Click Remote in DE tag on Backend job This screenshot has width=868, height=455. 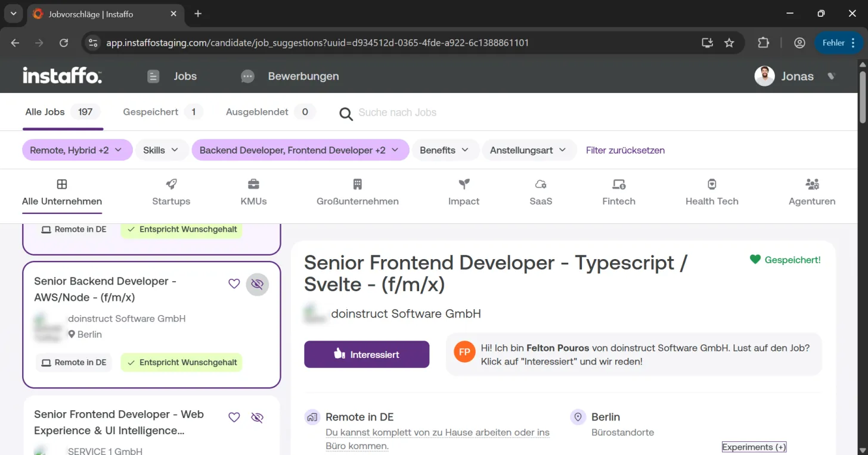click(x=74, y=362)
